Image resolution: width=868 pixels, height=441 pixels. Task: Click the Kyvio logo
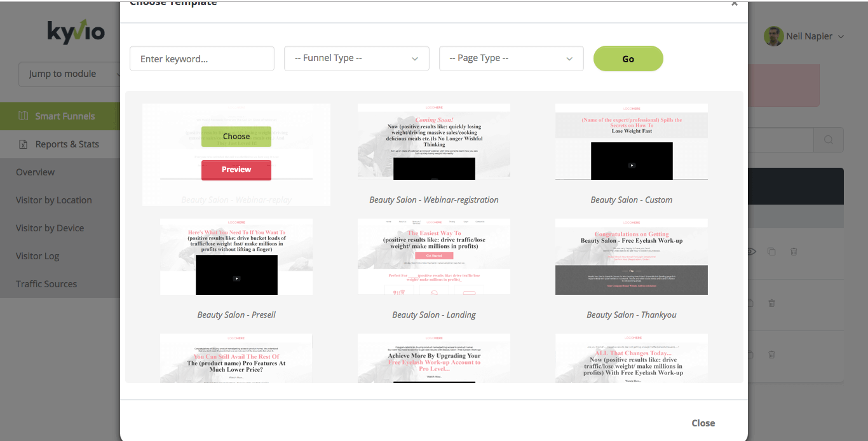point(76,32)
